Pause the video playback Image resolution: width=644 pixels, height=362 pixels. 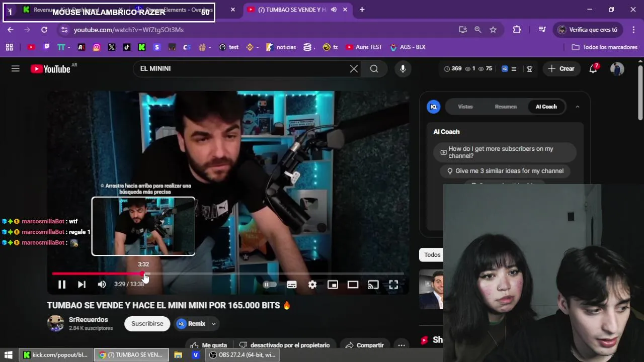(x=61, y=285)
